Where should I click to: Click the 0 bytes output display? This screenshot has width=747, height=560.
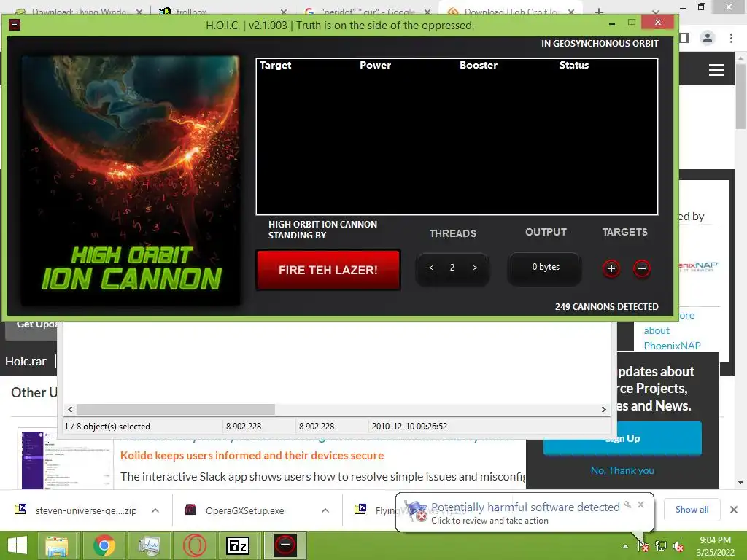click(x=546, y=267)
